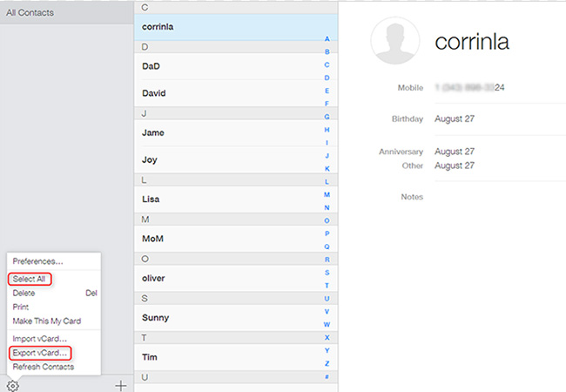Screen dimensions: 566x392
Task: Jump to letter A in index
Action: click(327, 39)
